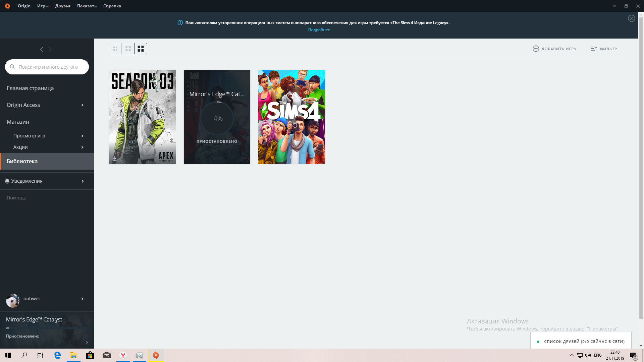Expand the Просмотр игр submenu arrow

(82, 136)
